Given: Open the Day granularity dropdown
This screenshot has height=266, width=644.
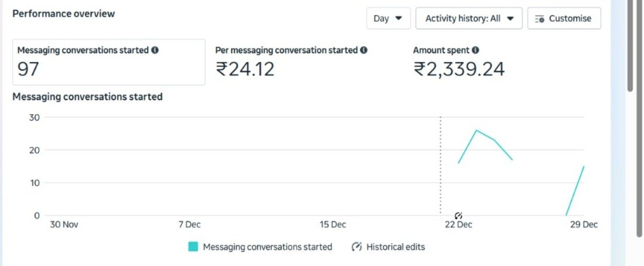Looking at the screenshot, I should (x=388, y=18).
